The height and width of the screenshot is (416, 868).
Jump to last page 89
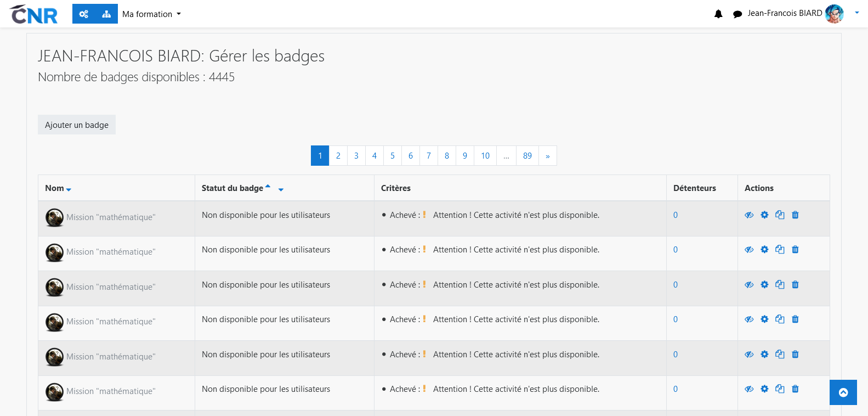(527, 156)
